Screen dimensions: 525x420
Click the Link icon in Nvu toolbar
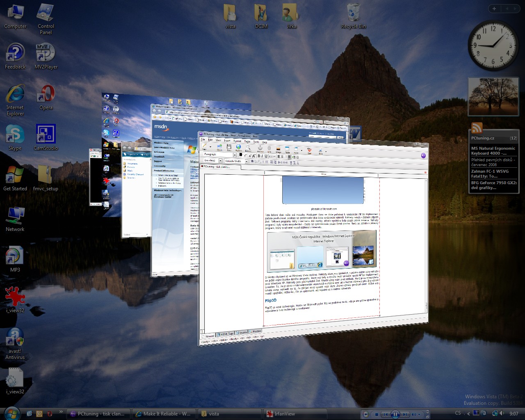[269, 148]
